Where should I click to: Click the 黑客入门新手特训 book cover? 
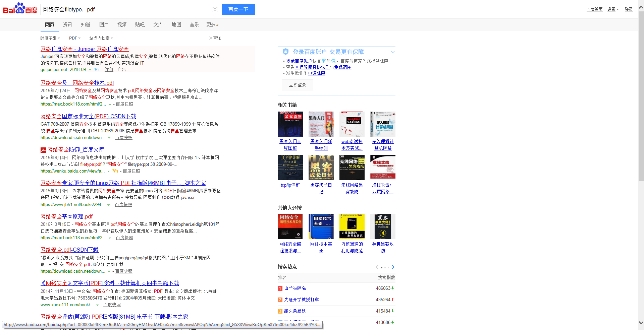[321, 124]
